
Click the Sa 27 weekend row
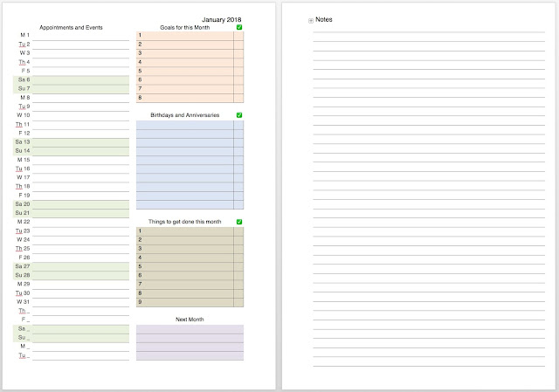pos(72,267)
